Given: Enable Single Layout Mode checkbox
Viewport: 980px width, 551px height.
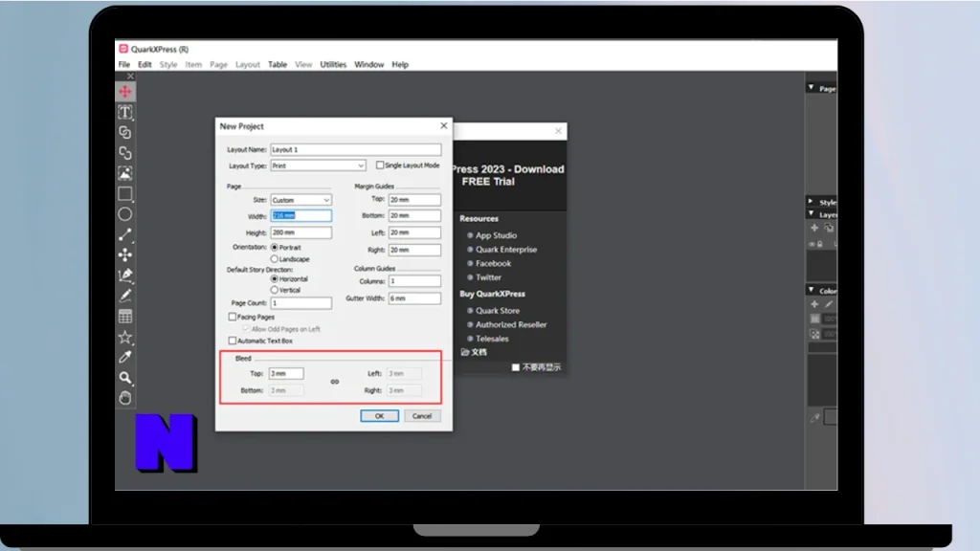Looking at the screenshot, I should [x=379, y=165].
